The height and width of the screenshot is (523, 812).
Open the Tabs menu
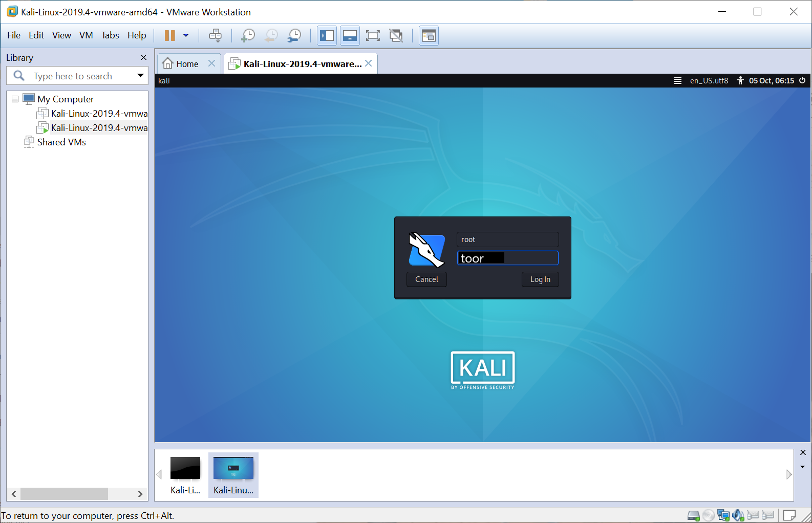pos(110,35)
